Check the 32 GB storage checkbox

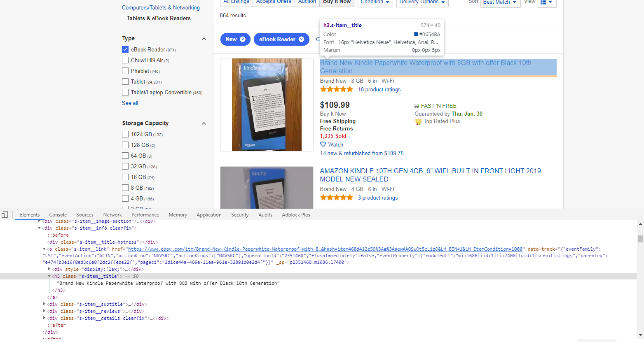point(125,166)
